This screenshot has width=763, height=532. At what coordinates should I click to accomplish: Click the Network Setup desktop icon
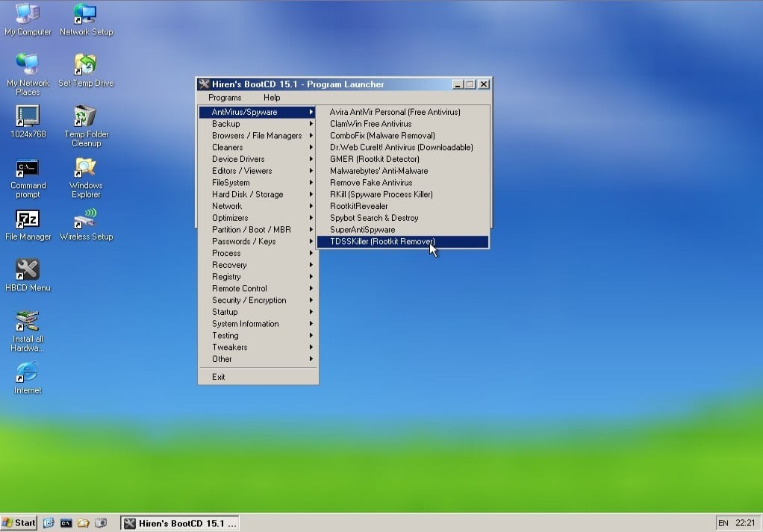click(86, 19)
